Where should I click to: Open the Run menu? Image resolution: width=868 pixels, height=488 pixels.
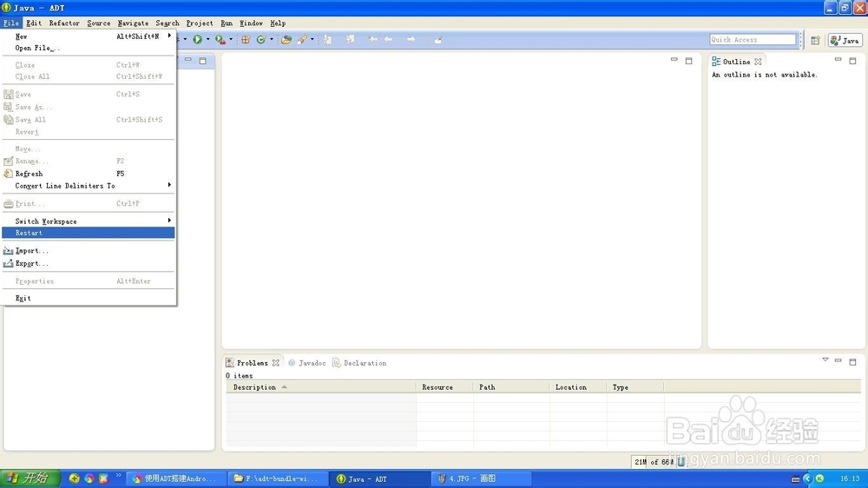227,23
